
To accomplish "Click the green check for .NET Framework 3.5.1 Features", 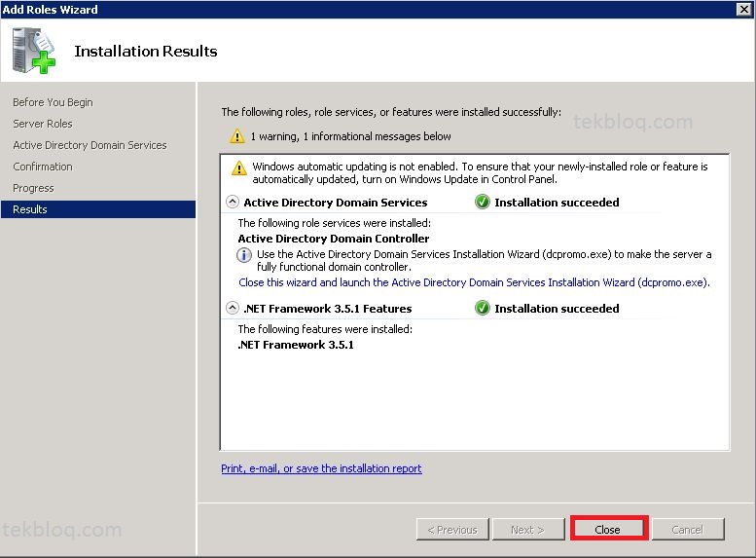I will coord(483,308).
